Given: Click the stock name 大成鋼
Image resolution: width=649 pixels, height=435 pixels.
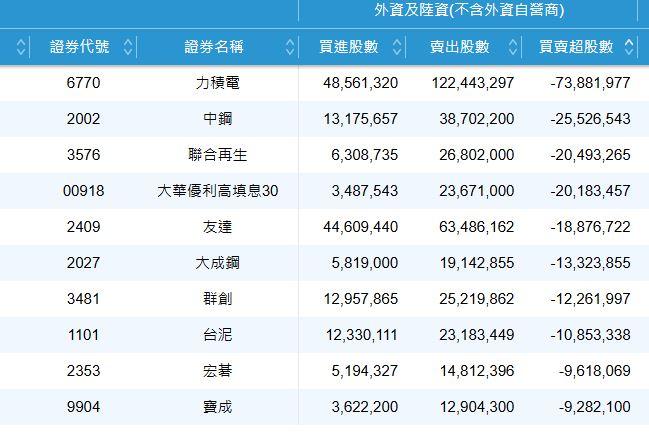Looking at the screenshot, I should 218,263.
